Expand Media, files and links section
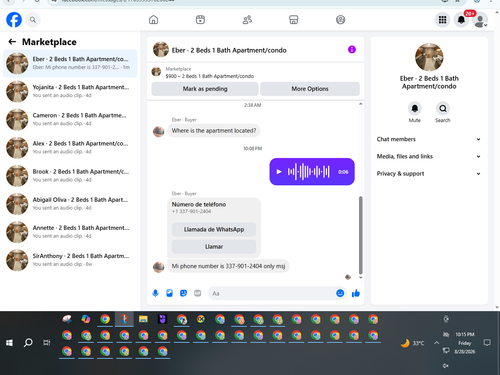The image size is (500, 375). [429, 156]
